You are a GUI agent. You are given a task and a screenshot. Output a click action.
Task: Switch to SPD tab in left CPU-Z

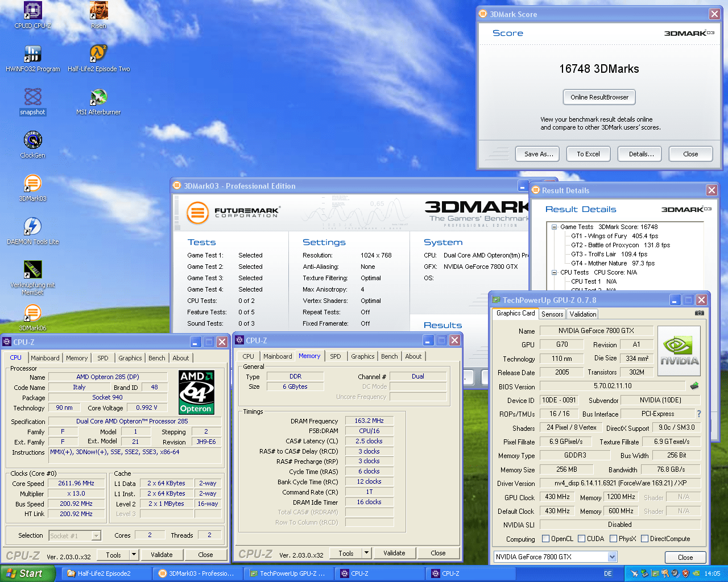tap(103, 358)
